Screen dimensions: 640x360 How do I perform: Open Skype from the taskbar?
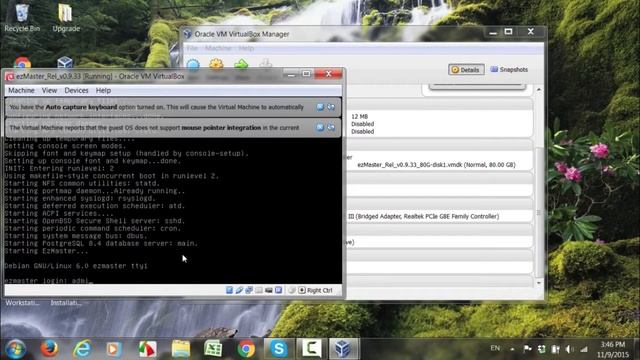[279, 349]
